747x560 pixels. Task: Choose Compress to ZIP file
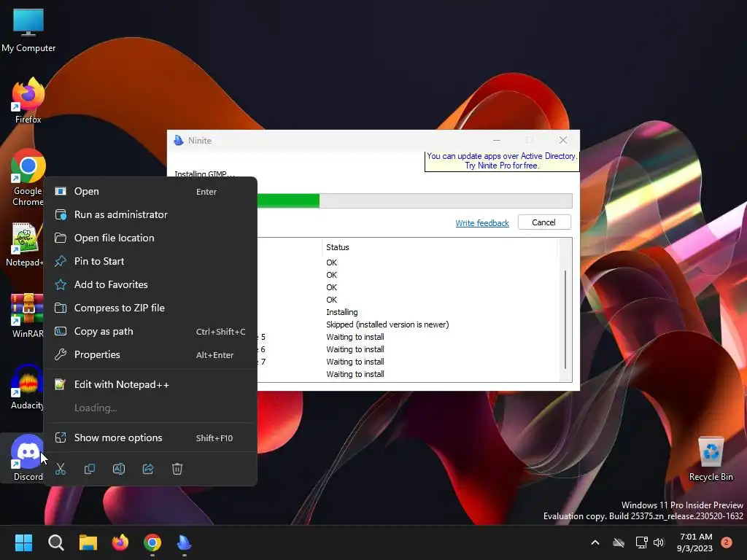tap(150, 308)
